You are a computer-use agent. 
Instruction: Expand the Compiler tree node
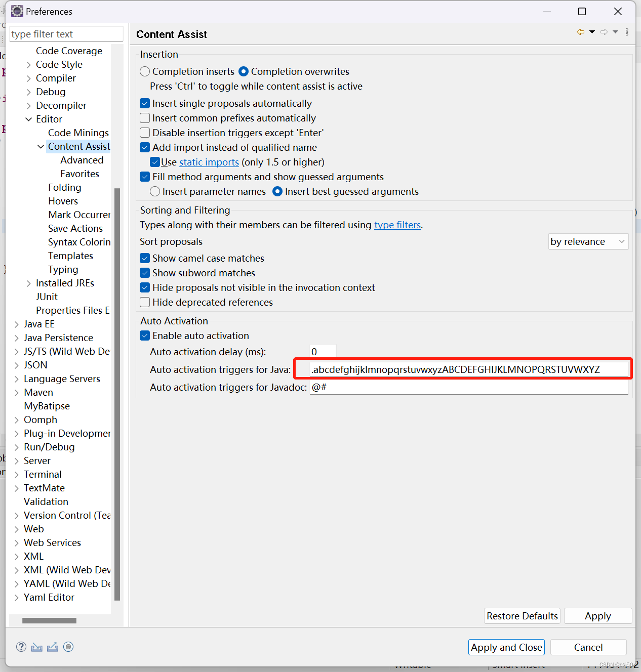pyautogui.click(x=29, y=78)
